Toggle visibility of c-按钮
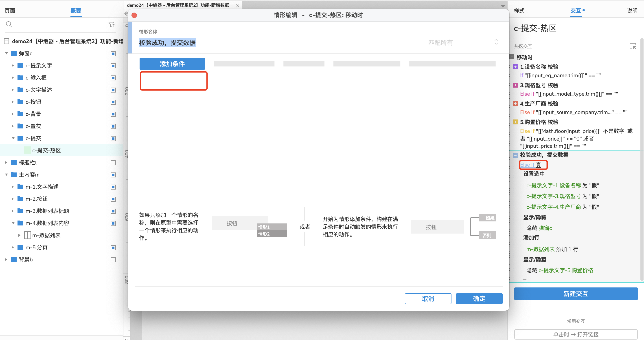Screen dimensions: 644x340 pos(113,102)
